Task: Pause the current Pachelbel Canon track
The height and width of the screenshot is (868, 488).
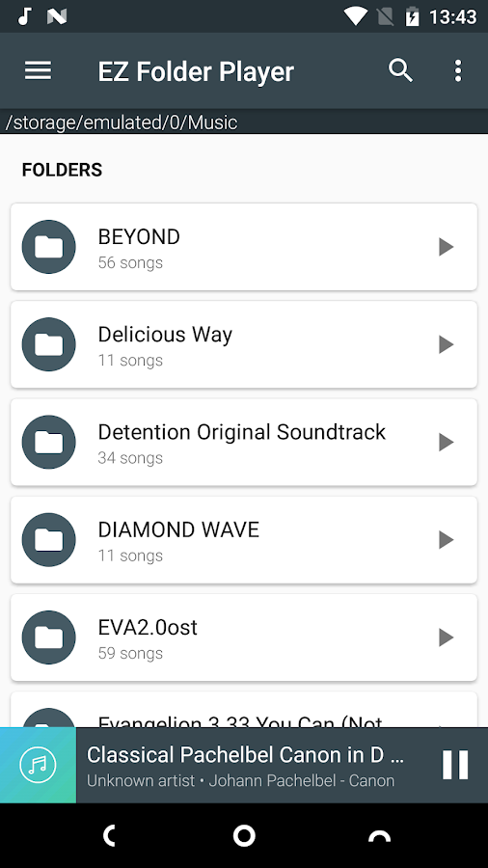Action: pos(455,765)
